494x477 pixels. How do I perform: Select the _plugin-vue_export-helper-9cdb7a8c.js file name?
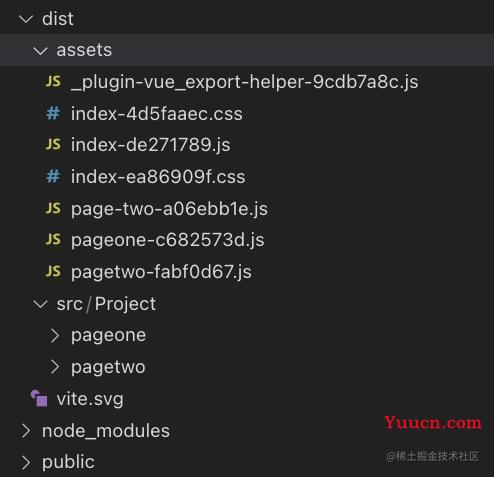tap(245, 82)
